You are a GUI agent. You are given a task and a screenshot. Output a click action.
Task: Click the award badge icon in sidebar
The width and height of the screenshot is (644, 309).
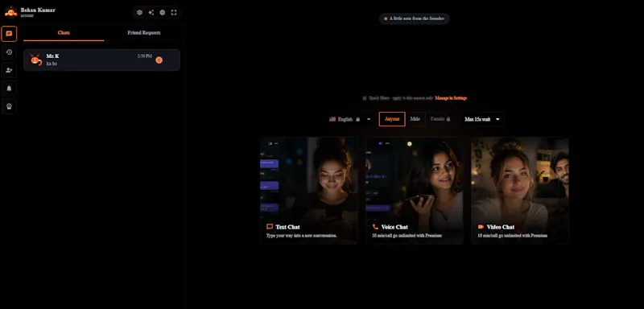(x=9, y=106)
